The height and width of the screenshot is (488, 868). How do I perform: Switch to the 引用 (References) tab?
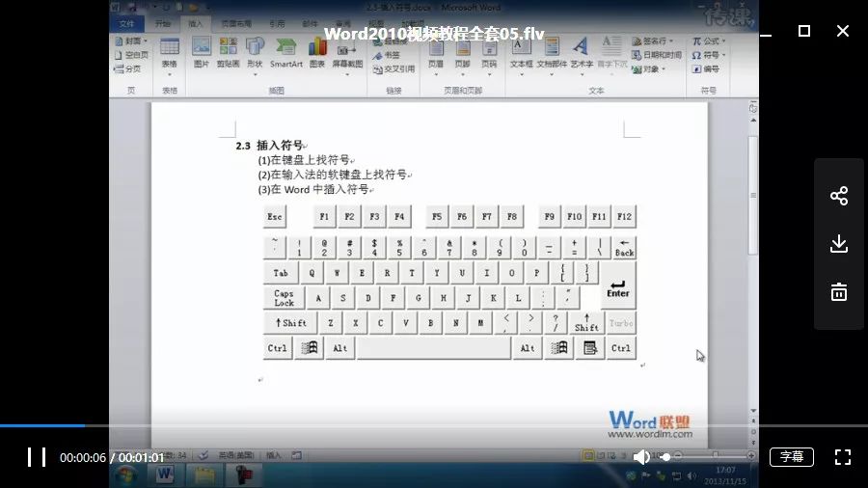pyautogui.click(x=277, y=24)
